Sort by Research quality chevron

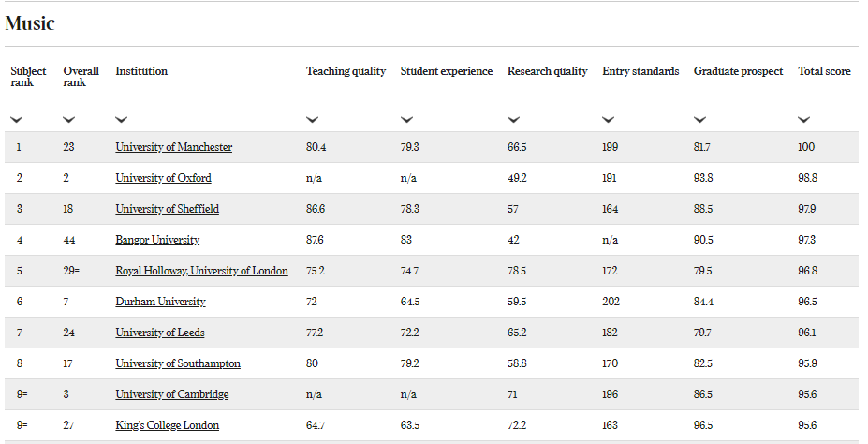tap(514, 120)
